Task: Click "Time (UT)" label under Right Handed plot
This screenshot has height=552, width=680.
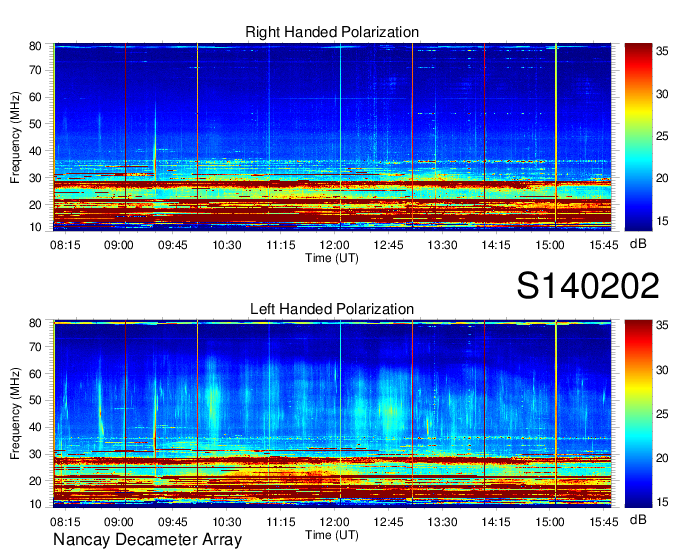Action: pos(332,258)
